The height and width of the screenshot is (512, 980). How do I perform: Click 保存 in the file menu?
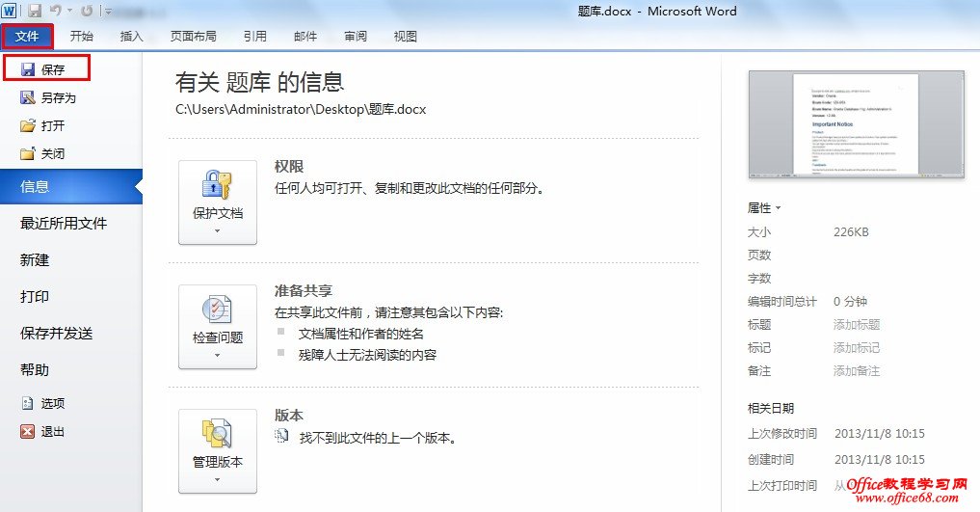coord(47,68)
